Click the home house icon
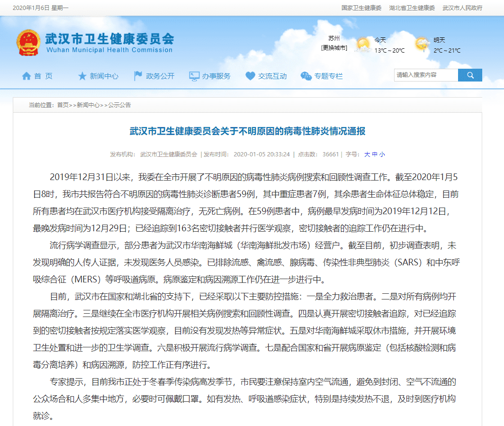This screenshot has width=504, height=426. [x=27, y=76]
